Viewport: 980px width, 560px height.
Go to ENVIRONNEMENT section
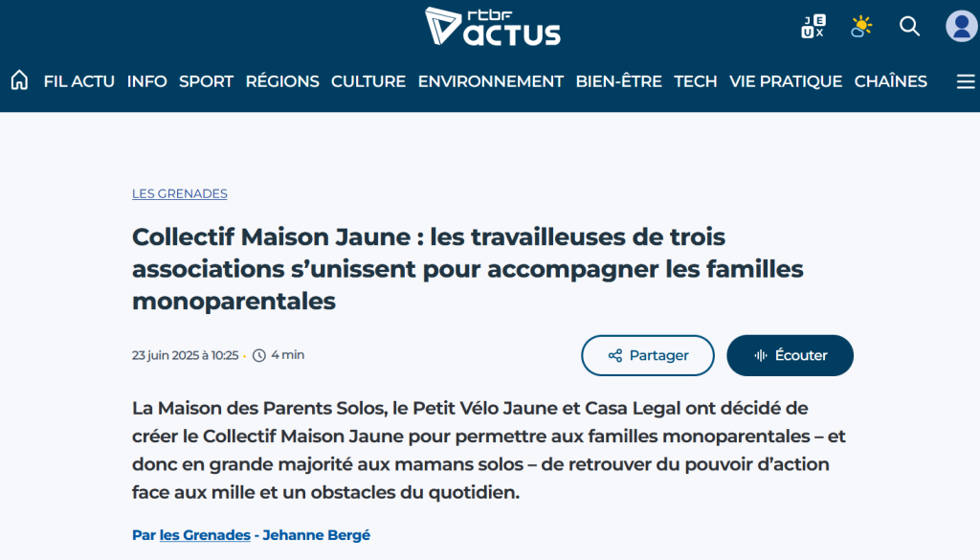pos(491,81)
